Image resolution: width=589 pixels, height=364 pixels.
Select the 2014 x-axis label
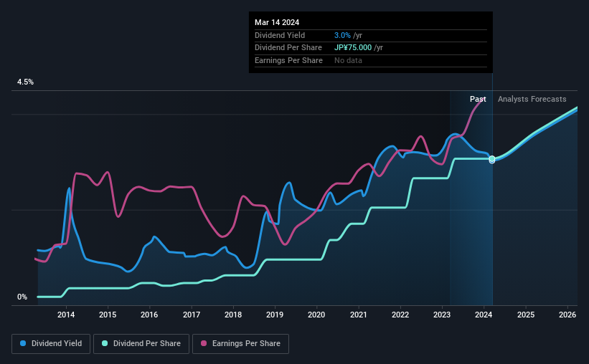pos(66,315)
